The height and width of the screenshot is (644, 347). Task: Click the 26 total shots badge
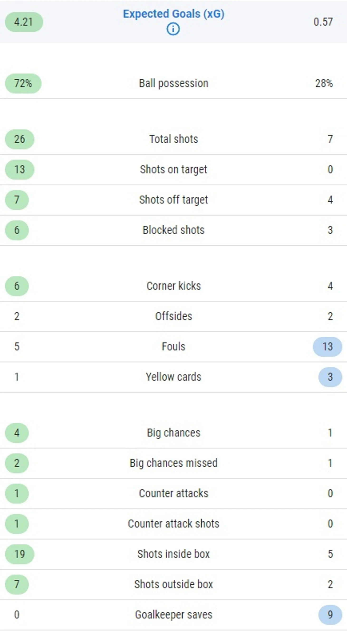(20, 139)
